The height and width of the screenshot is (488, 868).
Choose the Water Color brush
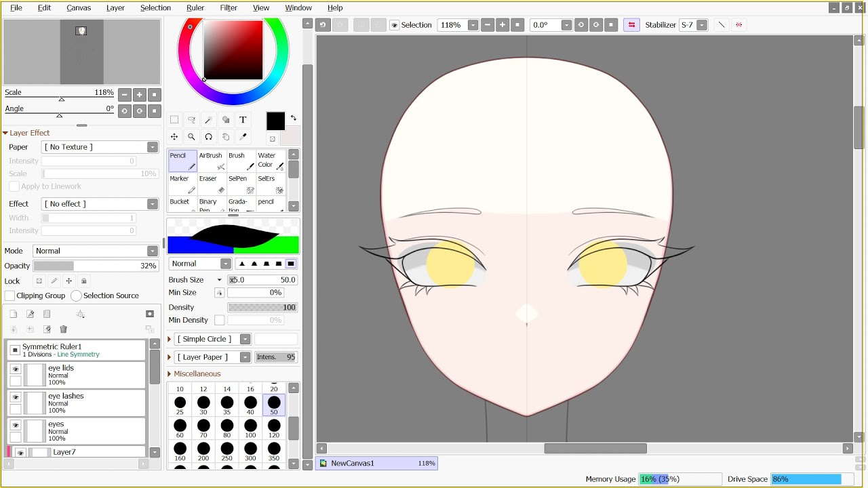270,161
